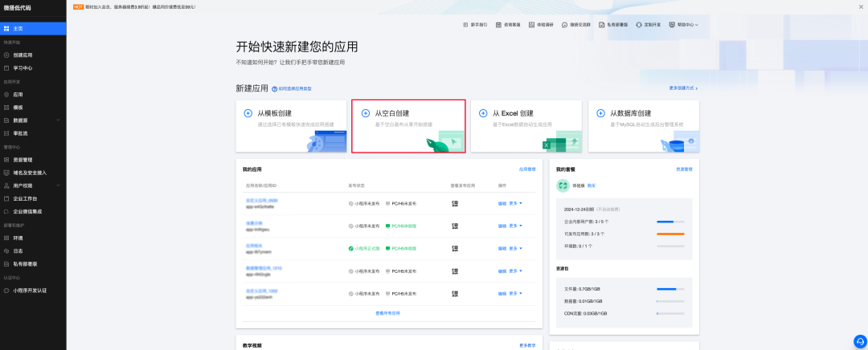The height and width of the screenshot is (350, 868).
Task: Click the top bar 私有部署版 icon
Action: pos(602,24)
